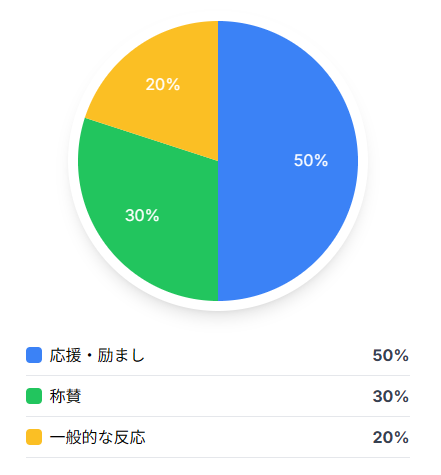Click the divider line below 応援・励まし row
This screenshot has width=441, height=475.
click(x=218, y=375)
